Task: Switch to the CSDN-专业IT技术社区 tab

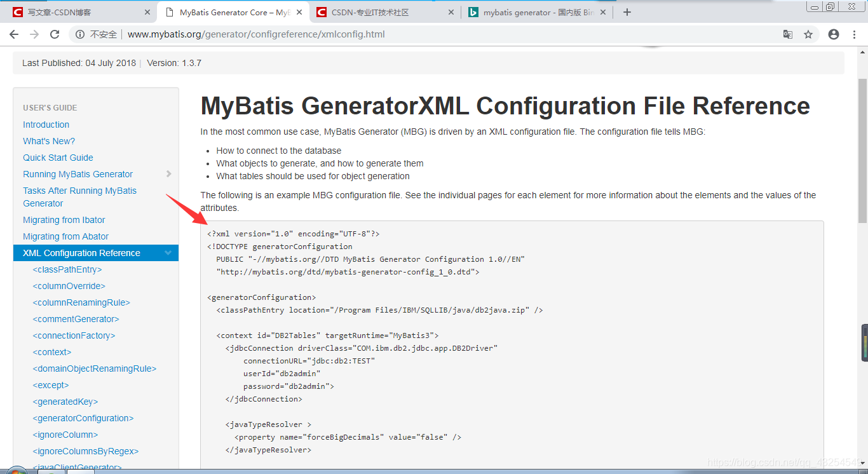Action: tap(384, 12)
